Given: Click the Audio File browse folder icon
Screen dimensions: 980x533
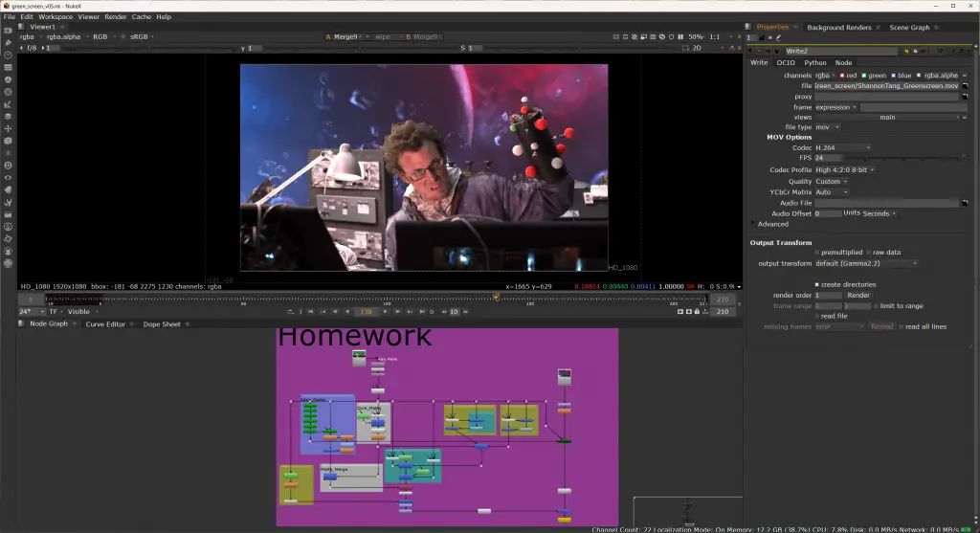Looking at the screenshot, I should pyautogui.click(x=965, y=203).
